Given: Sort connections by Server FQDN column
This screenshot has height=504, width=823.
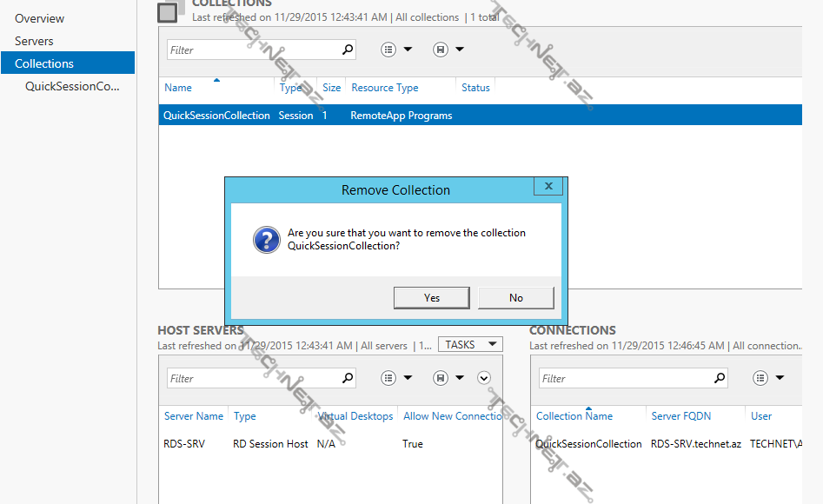Looking at the screenshot, I should pos(678,416).
